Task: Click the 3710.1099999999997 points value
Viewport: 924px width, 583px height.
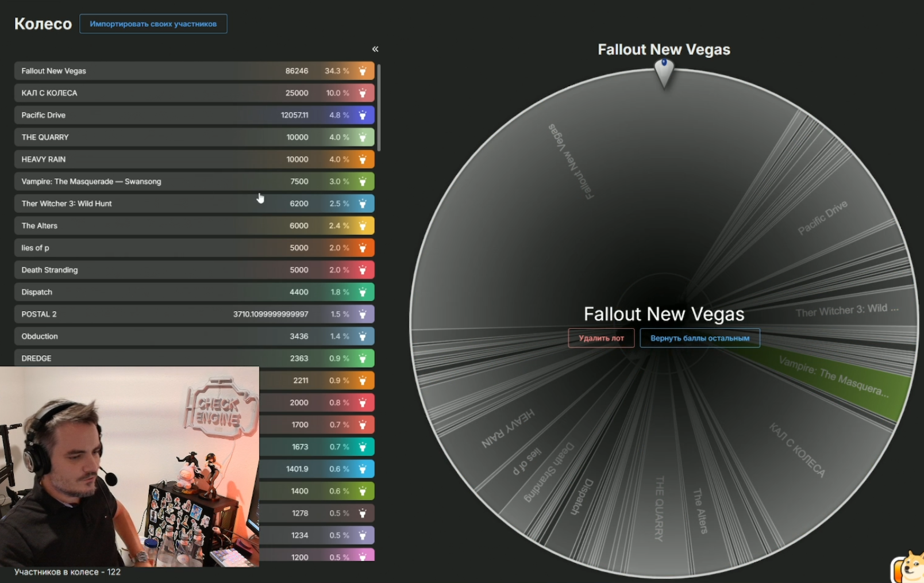Action: point(271,314)
